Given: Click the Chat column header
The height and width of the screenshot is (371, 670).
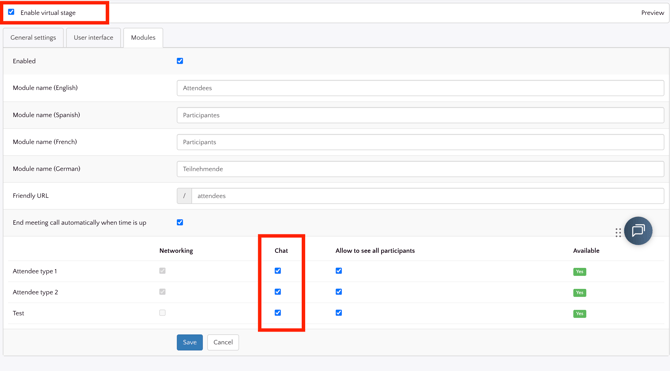Looking at the screenshot, I should pos(281,250).
